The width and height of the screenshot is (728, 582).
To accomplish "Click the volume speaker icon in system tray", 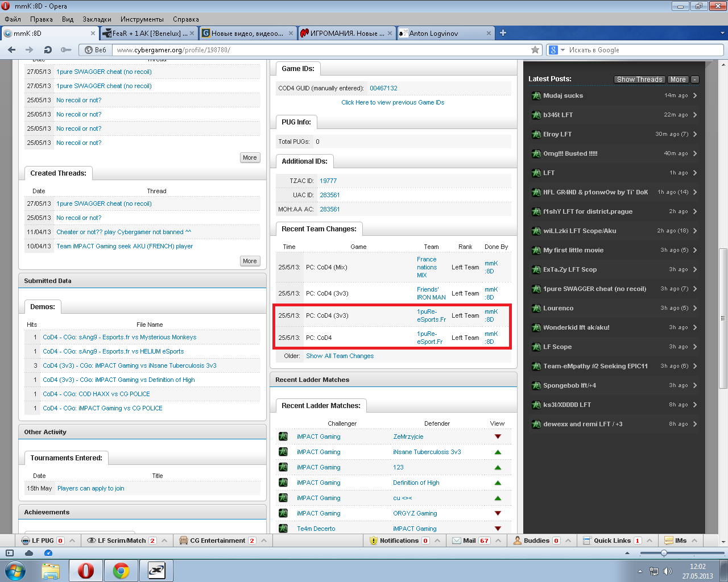I will (x=668, y=571).
